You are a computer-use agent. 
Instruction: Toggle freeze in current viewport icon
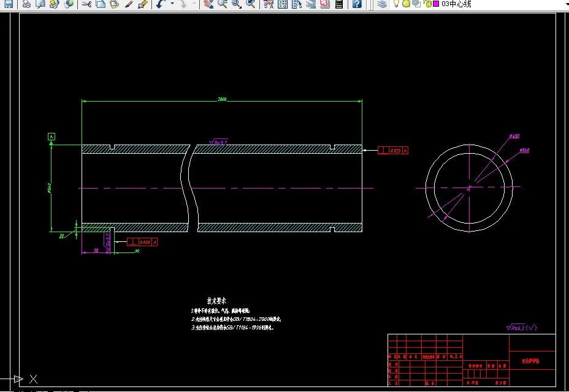coord(416,4)
